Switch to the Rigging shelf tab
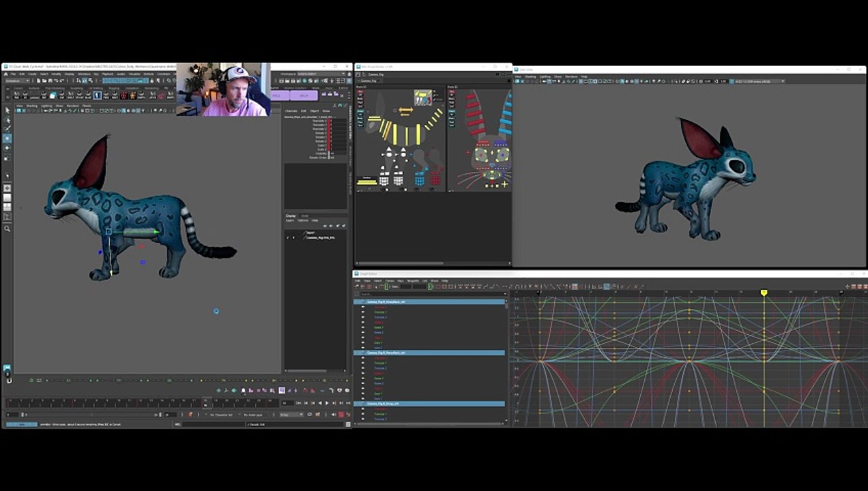 tap(114, 88)
